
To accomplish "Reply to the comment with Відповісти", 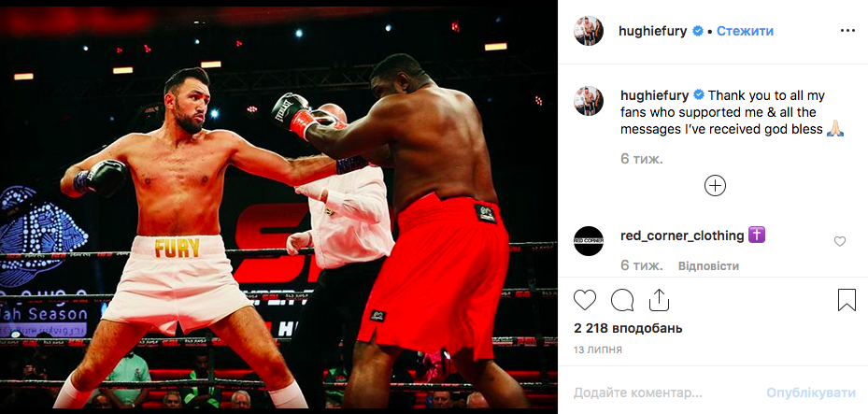I will coord(708,265).
